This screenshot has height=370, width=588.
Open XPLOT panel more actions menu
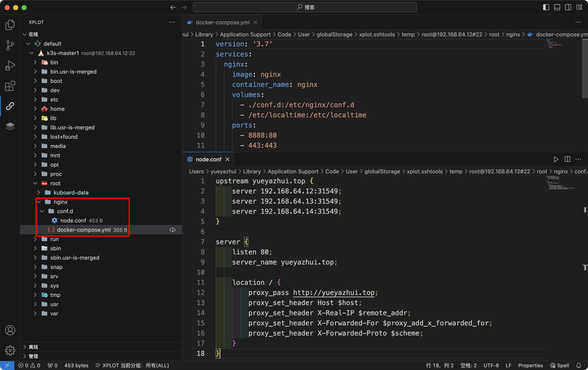coord(172,22)
